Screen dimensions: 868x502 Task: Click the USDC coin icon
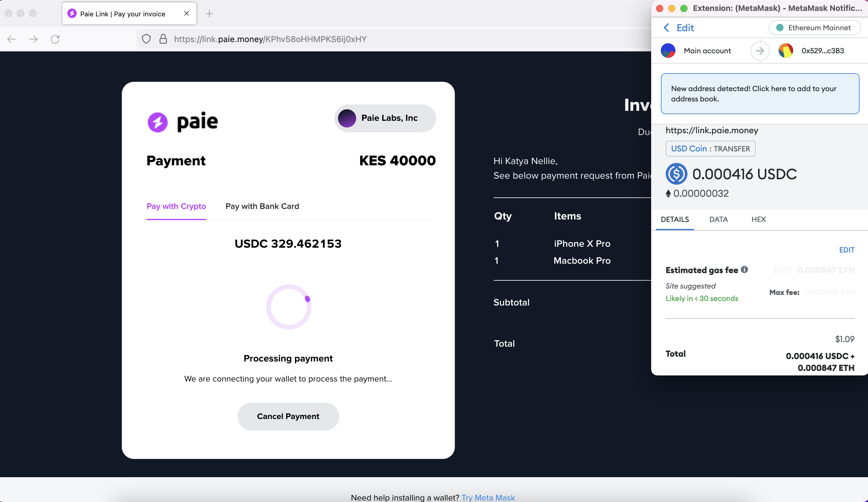click(x=676, y=174)
